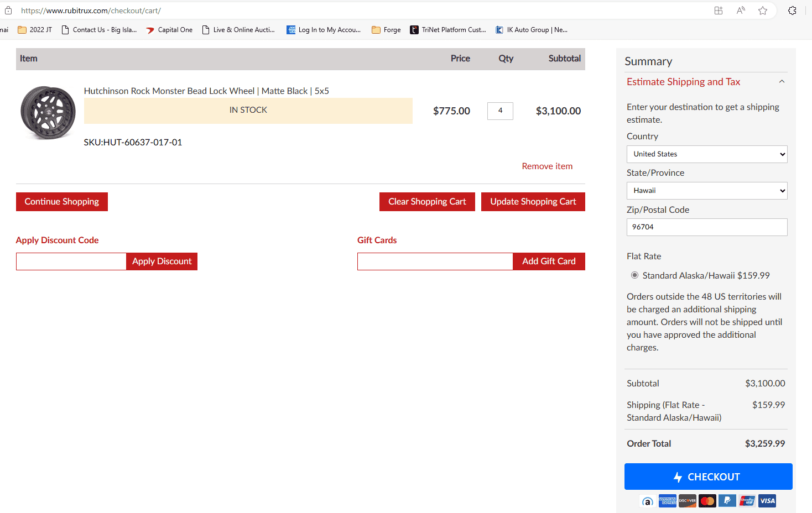Viewport: 812px width, 513px height.
Task: Click the site lock icon in address bar
Action: 8,11
